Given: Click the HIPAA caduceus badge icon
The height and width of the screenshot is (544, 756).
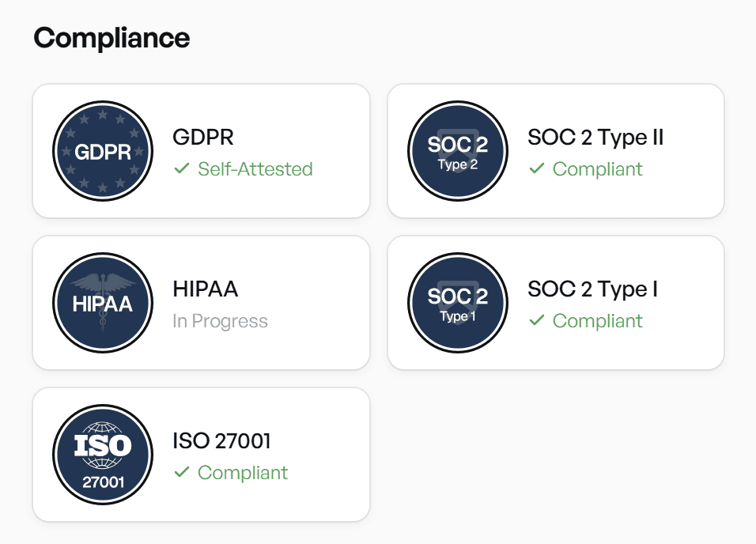Looking at the screenshot, I should 103,303.
